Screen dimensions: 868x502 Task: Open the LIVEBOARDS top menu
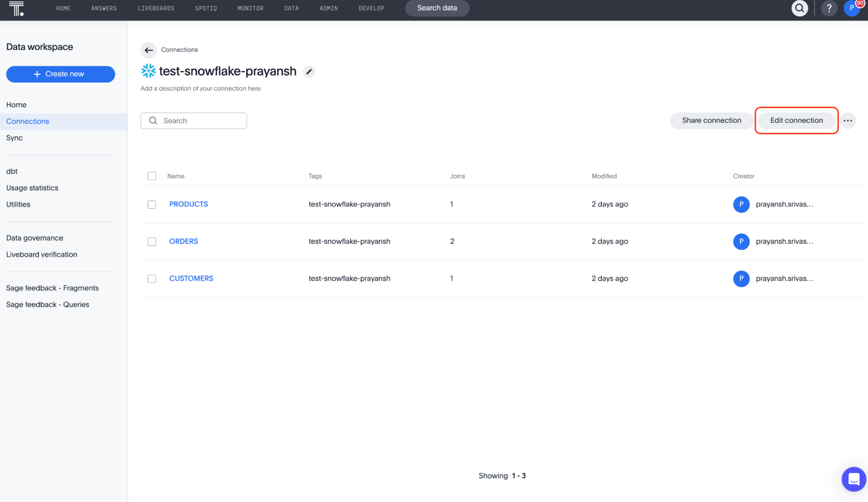coord(156,8)
